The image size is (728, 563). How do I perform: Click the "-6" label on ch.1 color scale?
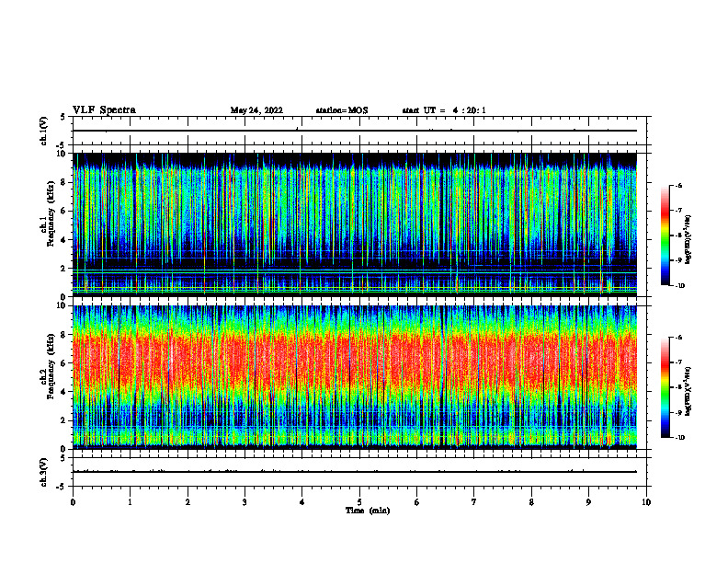pyautogui.click(x=678, y=186)
